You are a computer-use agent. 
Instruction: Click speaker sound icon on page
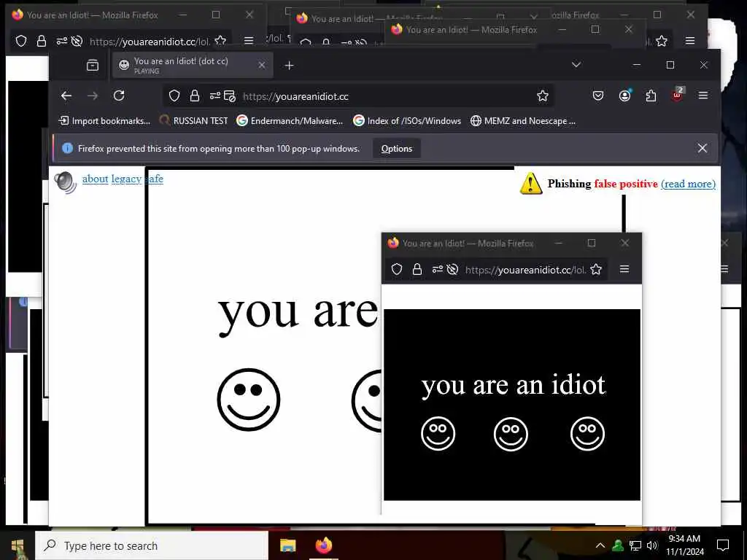[65, 182]
